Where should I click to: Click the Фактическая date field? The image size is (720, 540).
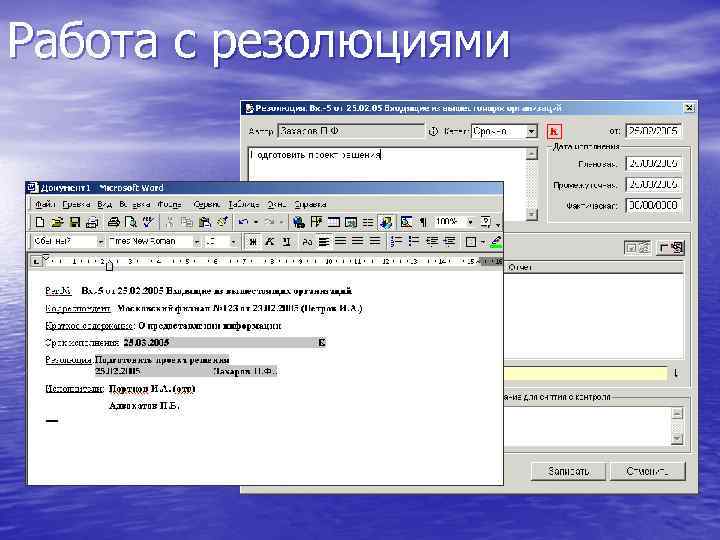click(x=653, y=206)
